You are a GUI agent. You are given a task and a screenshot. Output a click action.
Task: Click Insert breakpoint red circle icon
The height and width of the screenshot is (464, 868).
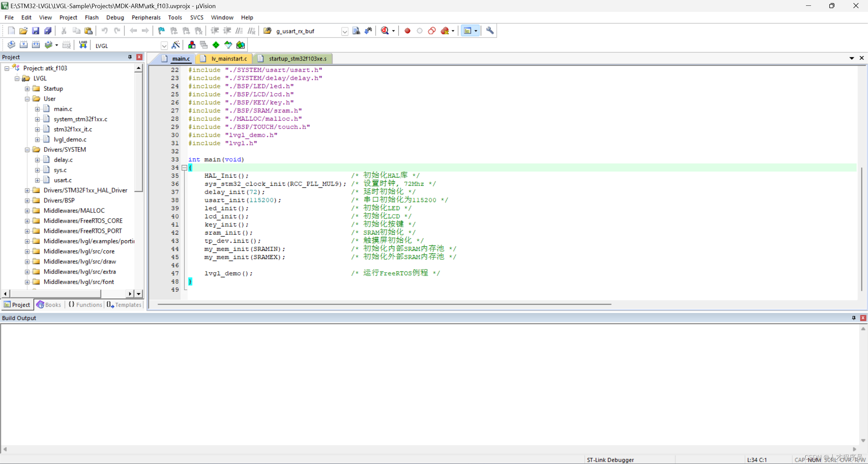click(x=407, y=31)
